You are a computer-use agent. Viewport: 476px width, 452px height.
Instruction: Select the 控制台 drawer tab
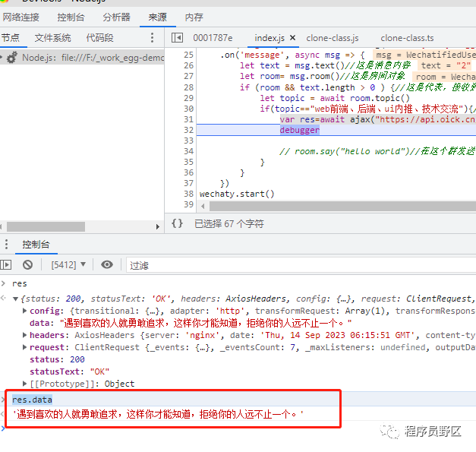(x=36, y=244)
